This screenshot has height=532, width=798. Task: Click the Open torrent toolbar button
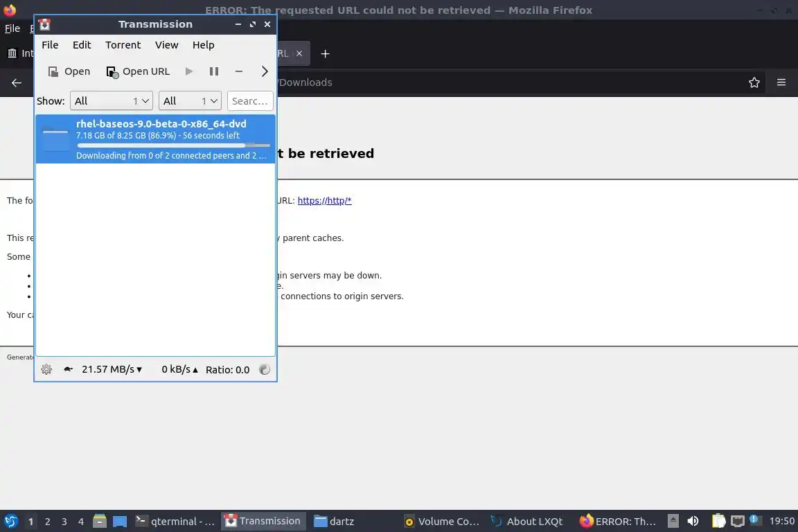[69, 71]
